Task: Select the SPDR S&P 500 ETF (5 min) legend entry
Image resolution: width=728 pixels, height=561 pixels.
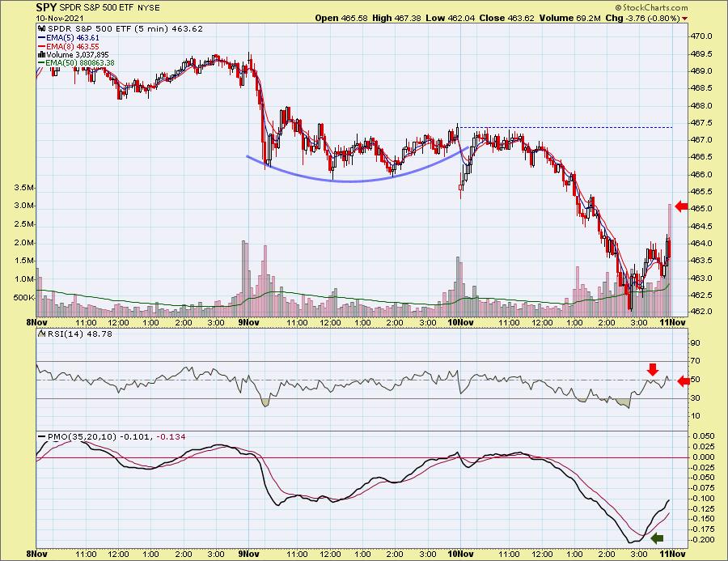Action: pyautogui.click(x=125, y=29)
